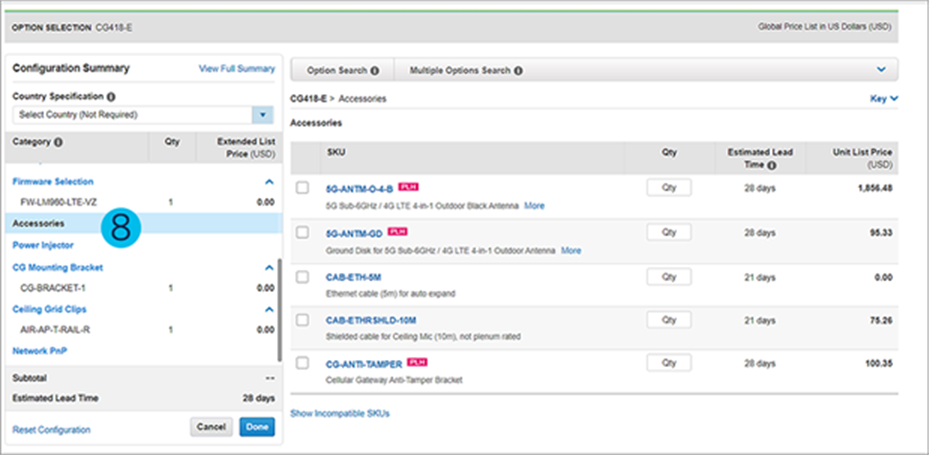This screenshot has width=929, height=455.
Task: Open the CAB-ETHRSHLD-10M SKU link
Action: [x=371, y=321]
